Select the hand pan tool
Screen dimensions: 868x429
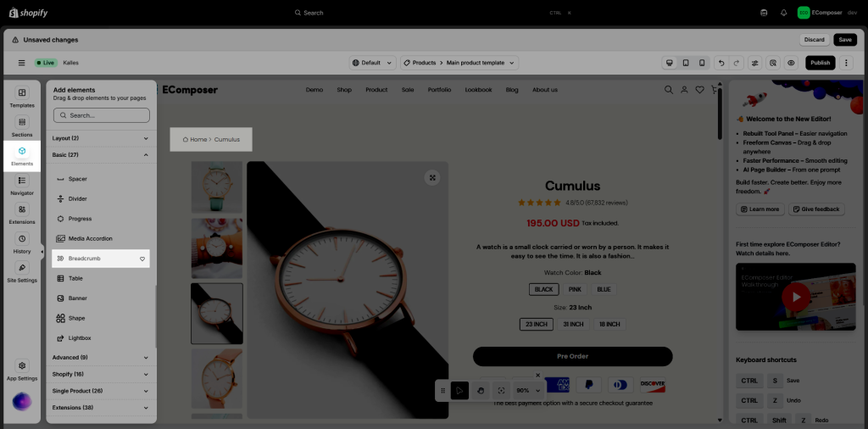point(481,390)
